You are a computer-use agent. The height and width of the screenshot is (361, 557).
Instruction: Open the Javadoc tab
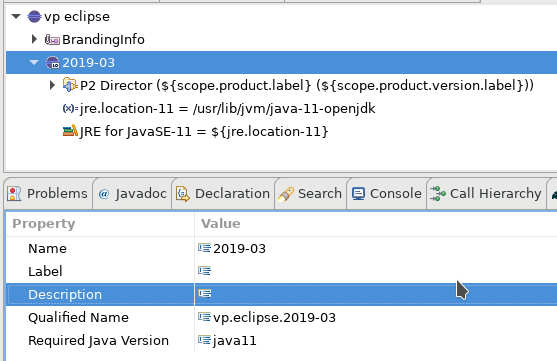coord(132,194)
